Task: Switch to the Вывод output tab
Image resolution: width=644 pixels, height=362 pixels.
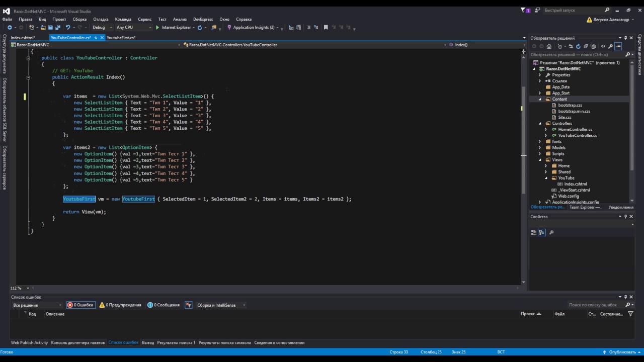Action: pos(148,342)
